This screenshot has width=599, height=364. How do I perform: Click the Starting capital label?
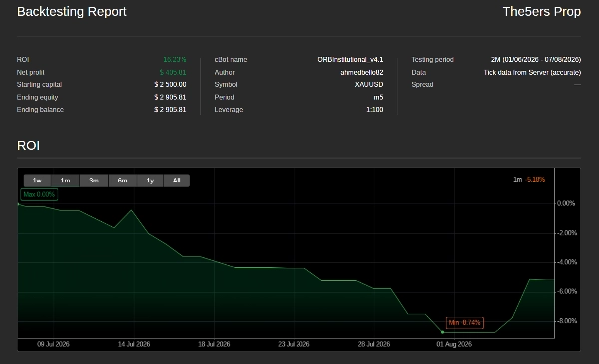pos(39,85)
